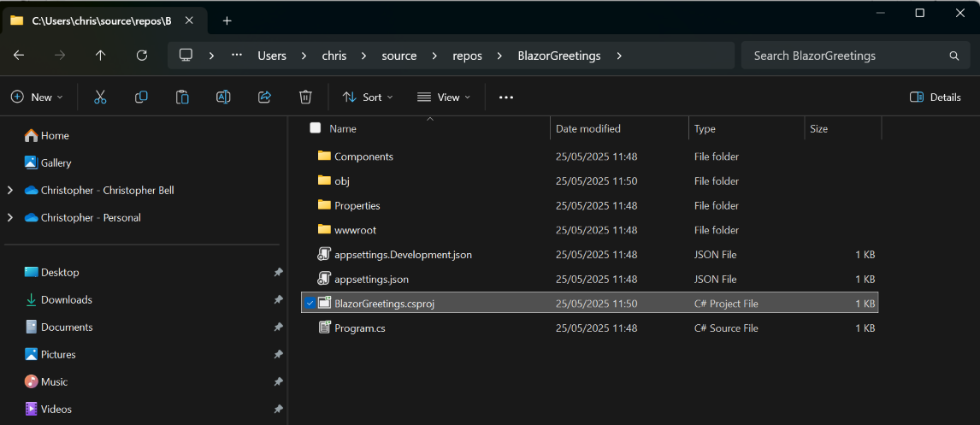This screenshot has height=425, width=980.
Task: Go up one directory level
Action: (x=101, y=56)
